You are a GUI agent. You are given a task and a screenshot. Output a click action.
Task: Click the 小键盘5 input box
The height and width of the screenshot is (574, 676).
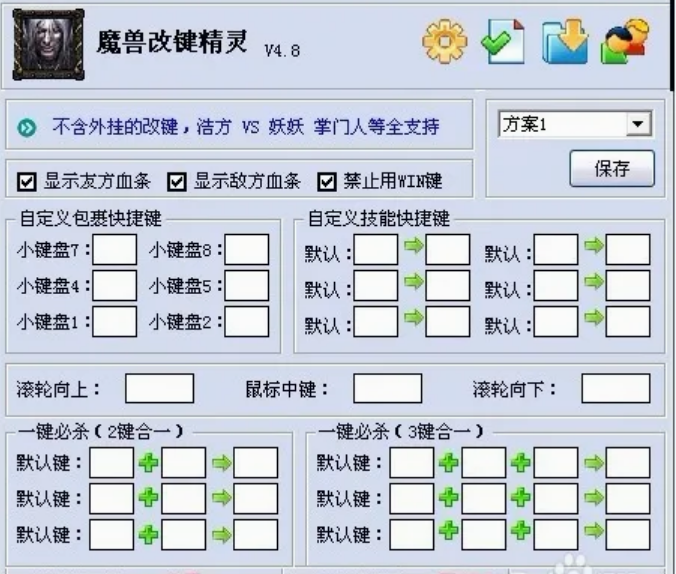(247, 285)
